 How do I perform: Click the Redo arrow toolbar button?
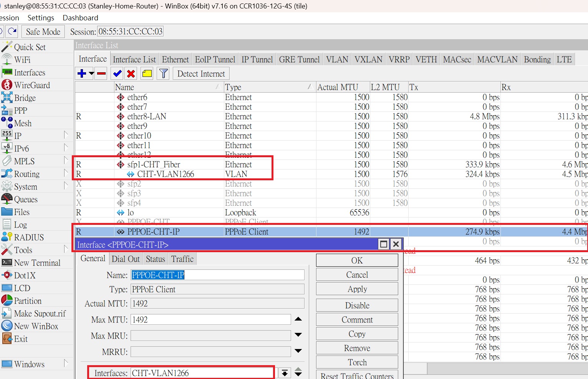pyautogui.click(x=12, y=31)
